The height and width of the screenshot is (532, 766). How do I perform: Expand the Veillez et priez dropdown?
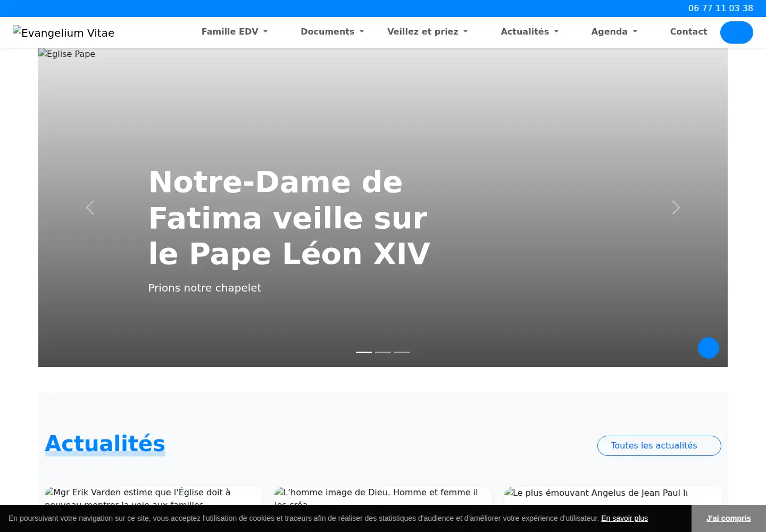pyautogui.click(x=428, y=32)
